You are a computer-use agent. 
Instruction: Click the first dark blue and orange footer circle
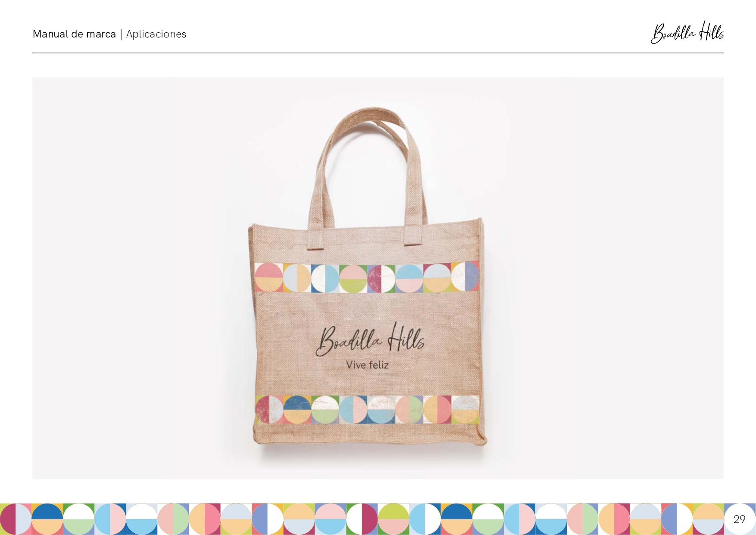47,519
